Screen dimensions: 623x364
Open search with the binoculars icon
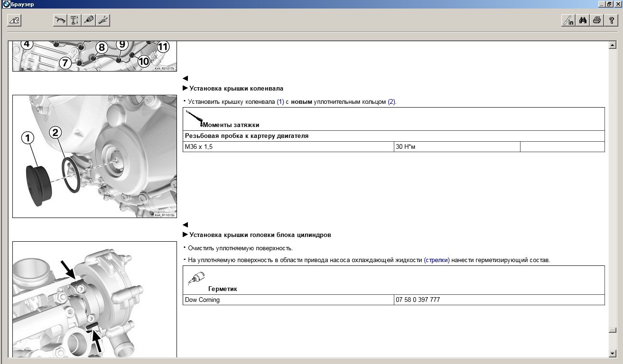coord(583,20)
